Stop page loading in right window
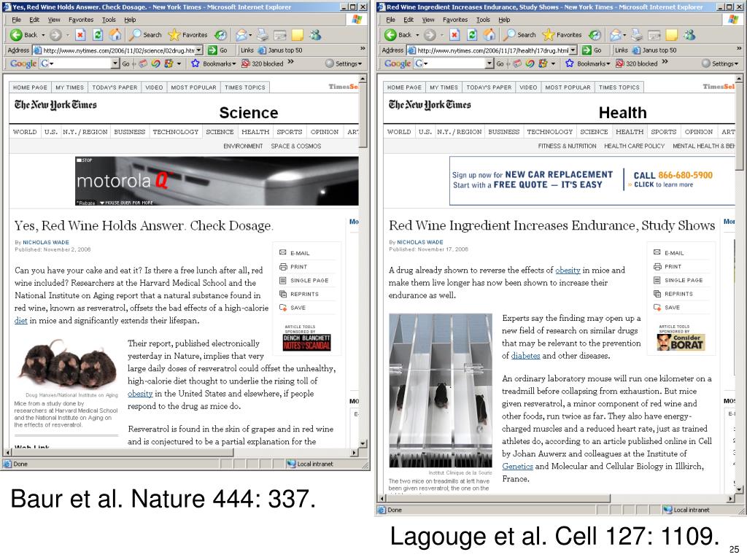Image resolution: width=747 pixels, height=560 pixels. tap(455, 35)
